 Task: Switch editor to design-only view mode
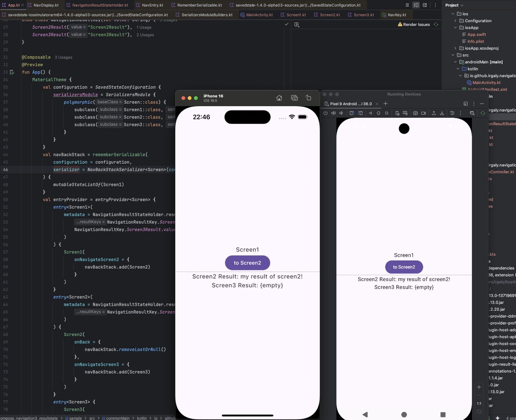click(x=425, y=5)
